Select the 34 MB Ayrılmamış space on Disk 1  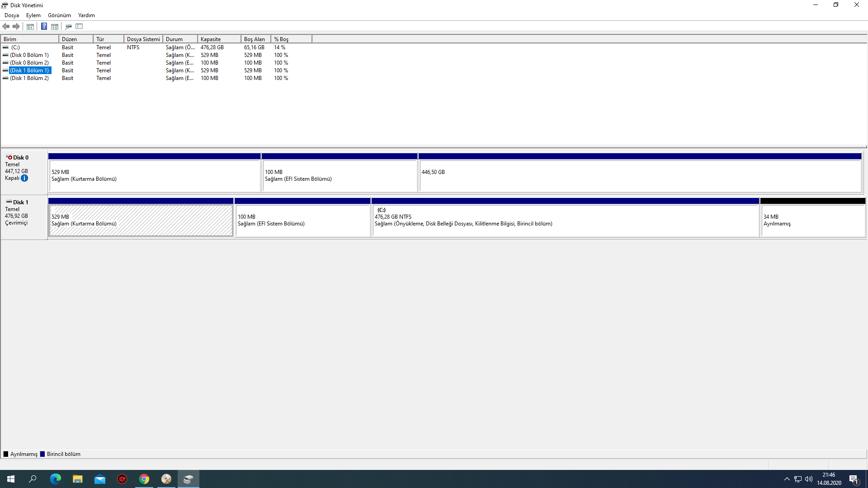(x=812, y=221)
